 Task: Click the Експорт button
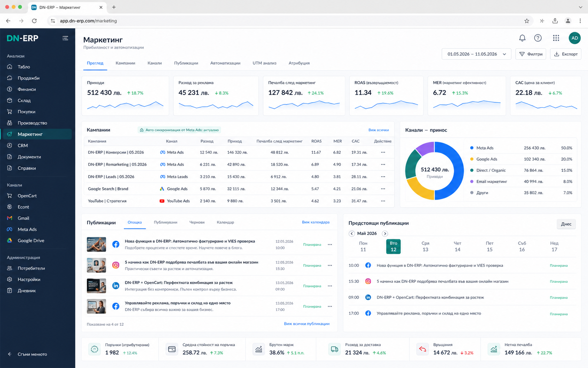pos(566,54)
